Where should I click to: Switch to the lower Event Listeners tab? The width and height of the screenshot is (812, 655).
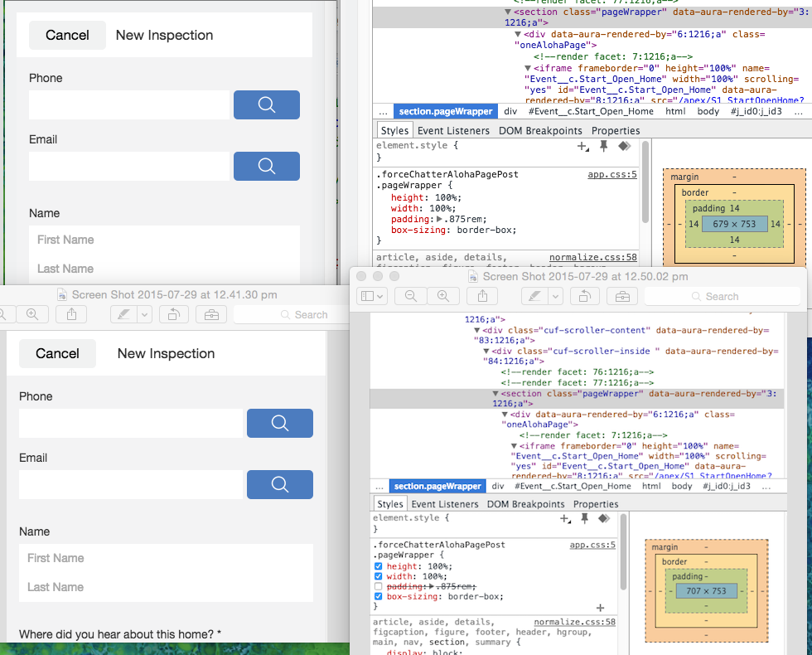click(445, 504)
